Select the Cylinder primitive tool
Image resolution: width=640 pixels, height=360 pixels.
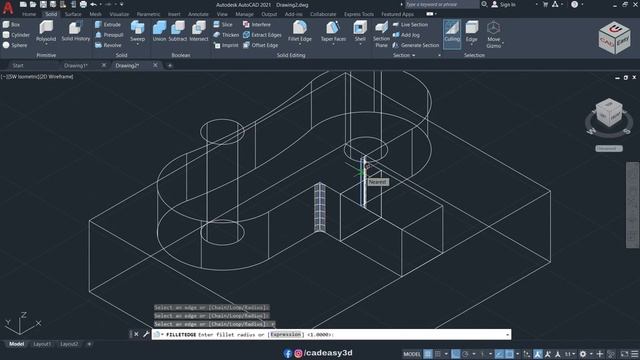coord(16,35)
